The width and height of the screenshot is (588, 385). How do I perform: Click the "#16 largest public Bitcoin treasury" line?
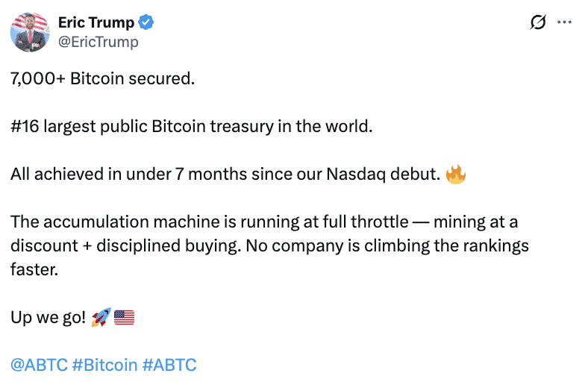191,127
